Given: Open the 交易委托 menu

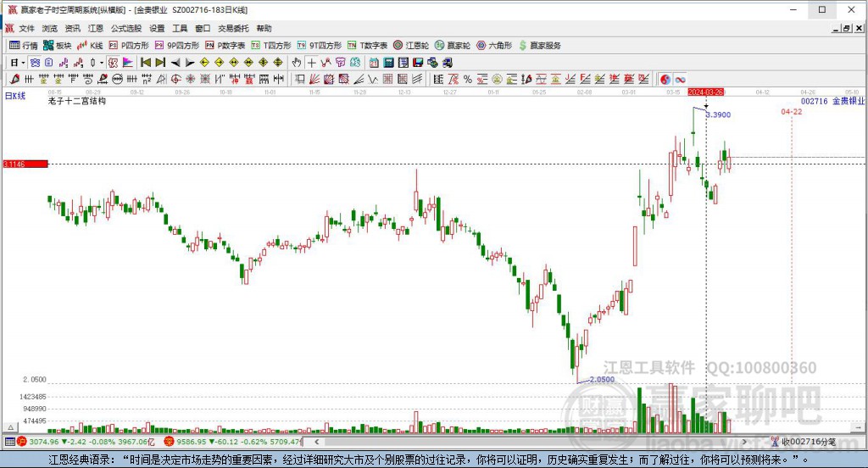Looking at the screenshot, I should pos(233,28).
